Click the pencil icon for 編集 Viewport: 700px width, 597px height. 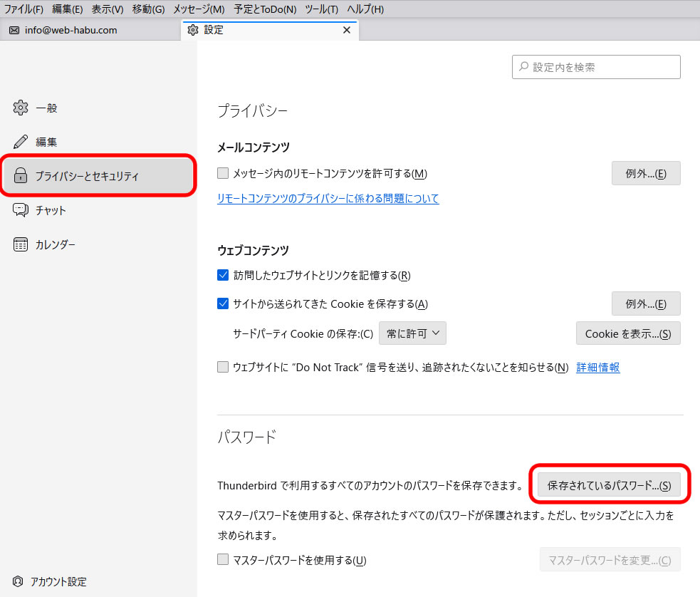pyautogui.click(x=21, y=142)
